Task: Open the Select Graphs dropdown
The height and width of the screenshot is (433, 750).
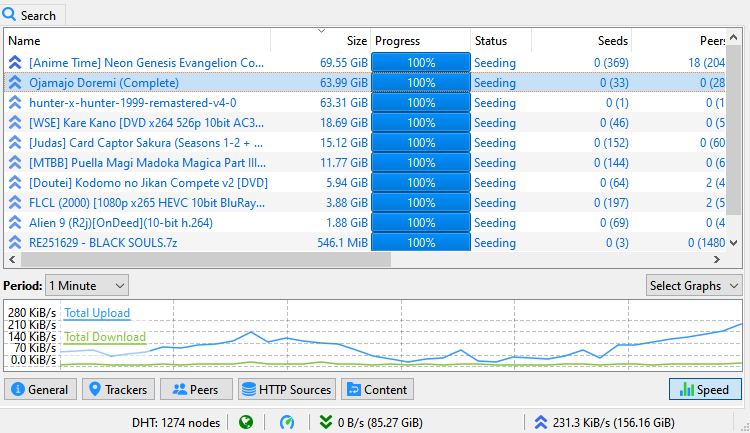Action: [x=694, y=286]
